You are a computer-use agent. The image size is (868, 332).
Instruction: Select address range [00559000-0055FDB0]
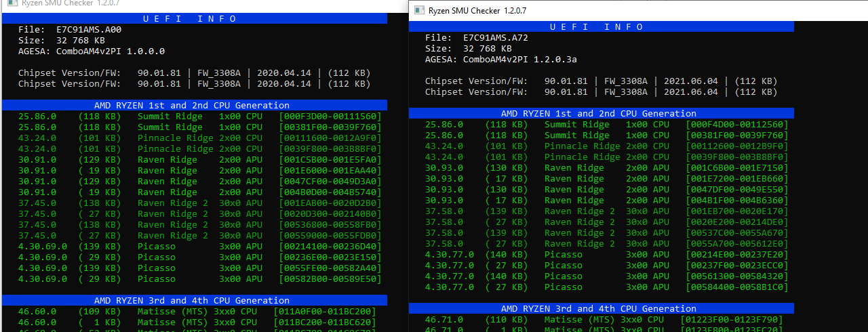pyautogui.click(x=330, y=236)
